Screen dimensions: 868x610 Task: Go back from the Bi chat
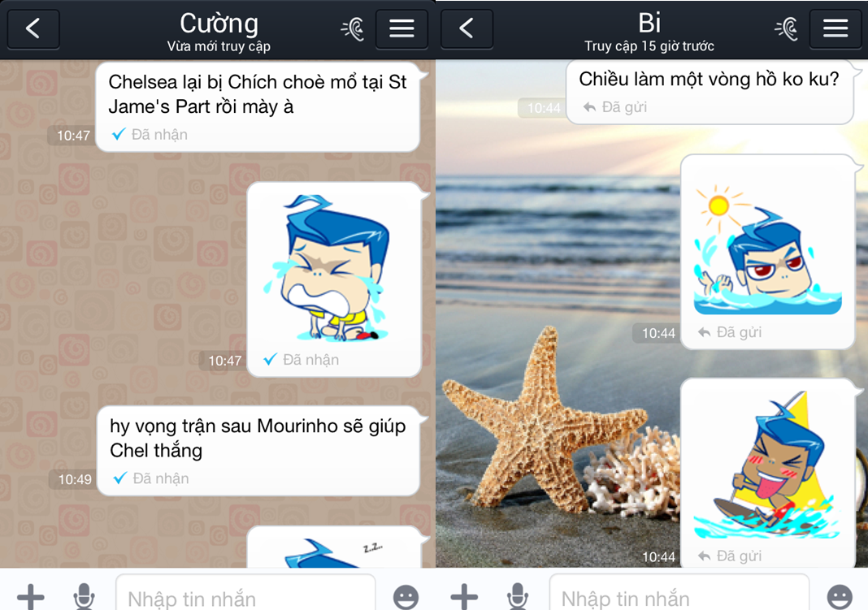[467, 28]
